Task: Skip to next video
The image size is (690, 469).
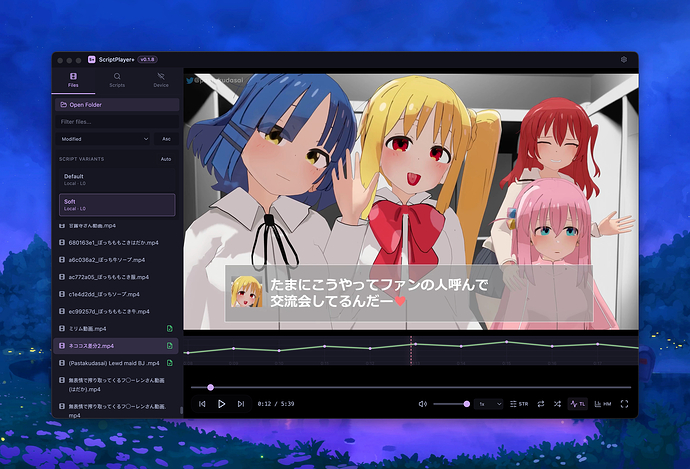Action: (241, 404)
